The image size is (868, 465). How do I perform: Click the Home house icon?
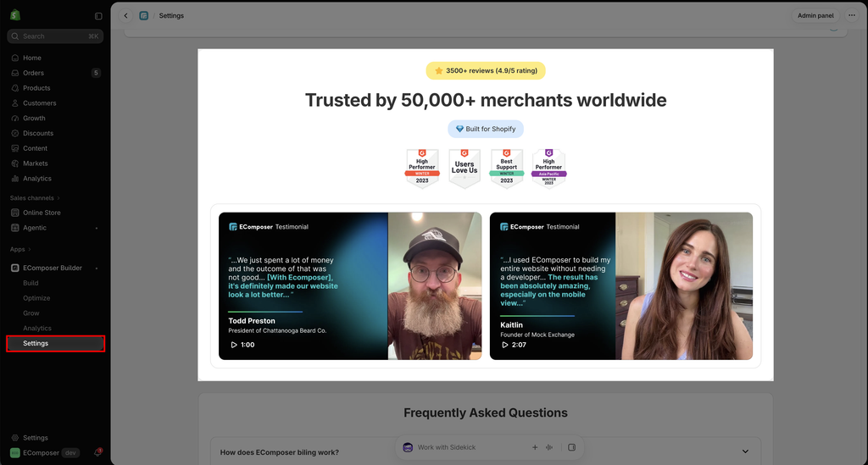pos(15,58)
